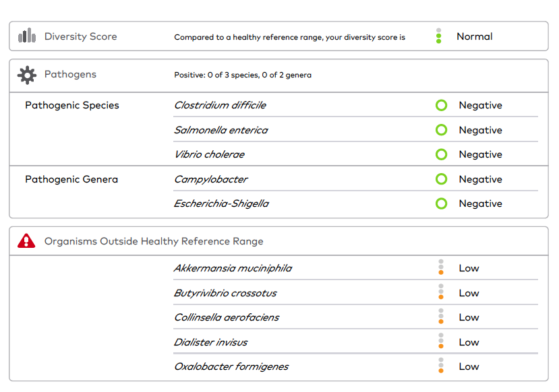Click the Low result for Dialister invisus

pos(469,342)
